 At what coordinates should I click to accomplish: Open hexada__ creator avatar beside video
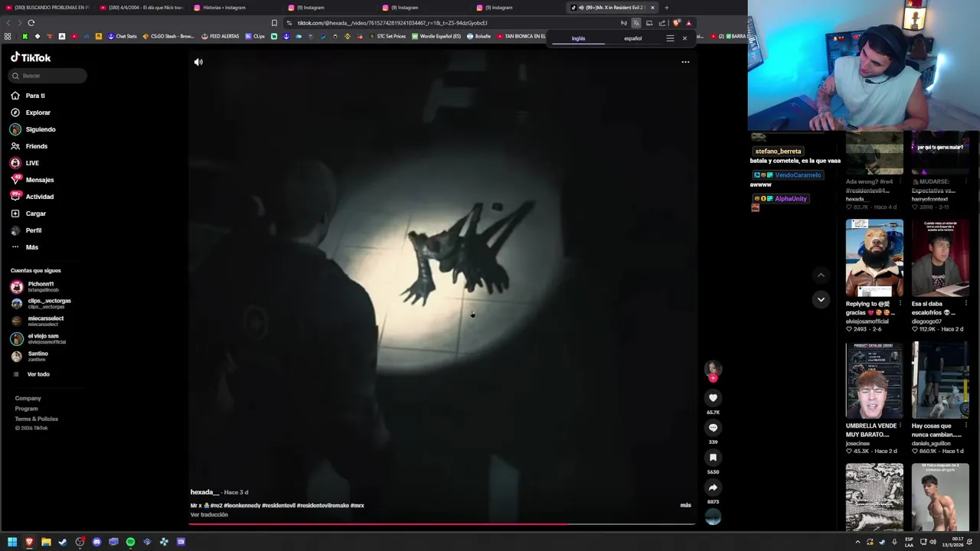click(x=713, y=369)
